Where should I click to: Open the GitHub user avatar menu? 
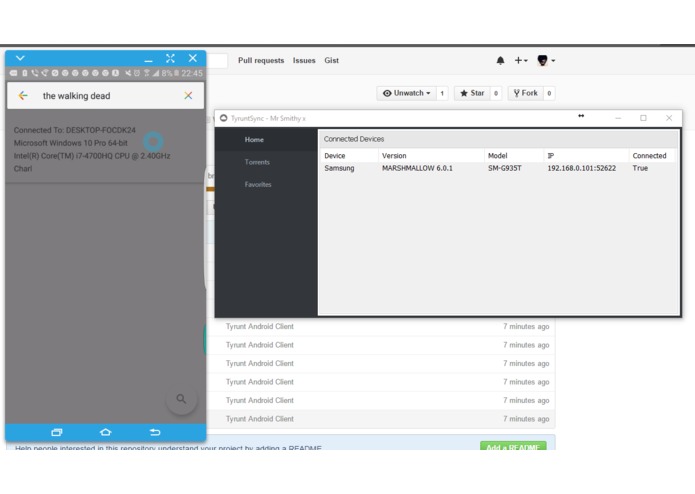546,60
